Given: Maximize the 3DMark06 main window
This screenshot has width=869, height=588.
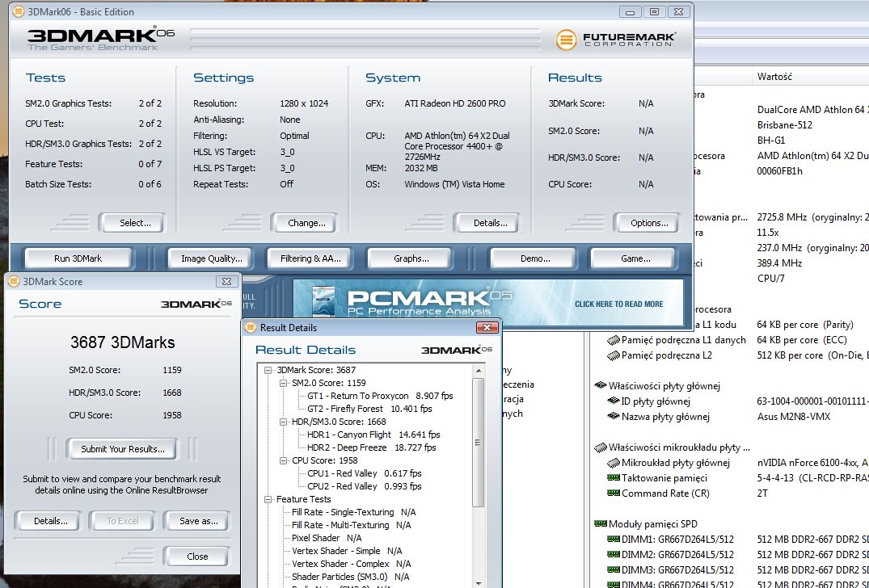Looking at the screenshot, I should 654,11.
